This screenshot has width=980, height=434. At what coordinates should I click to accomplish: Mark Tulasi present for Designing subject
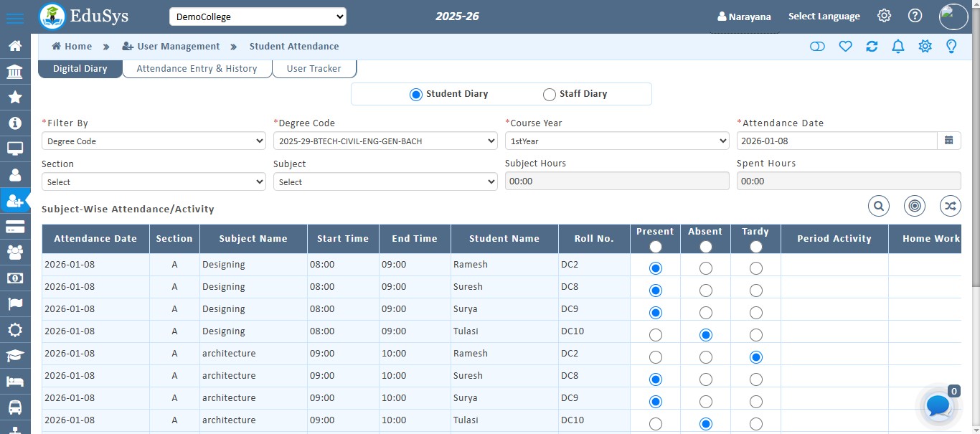[x=654, y=334]
